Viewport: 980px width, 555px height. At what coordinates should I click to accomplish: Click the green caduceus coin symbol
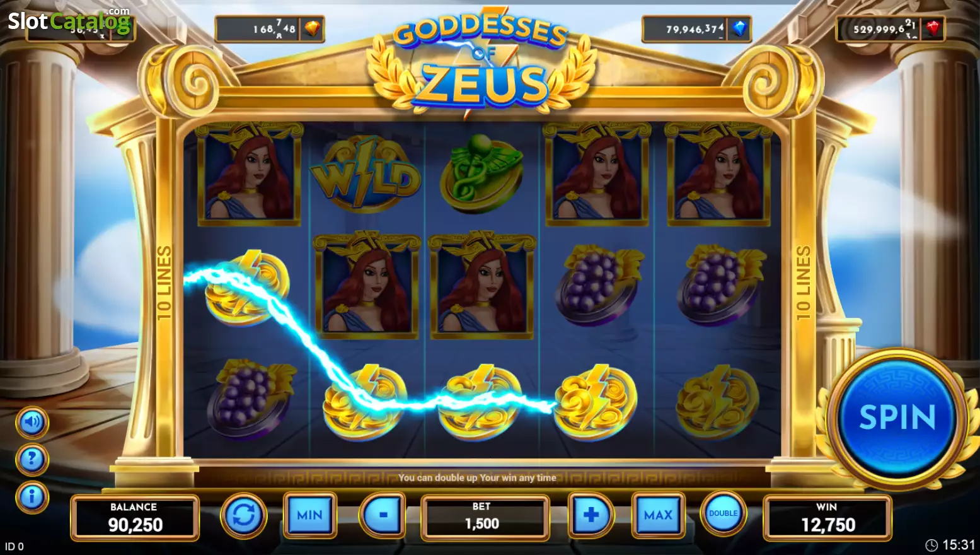(x=482, y=173)
